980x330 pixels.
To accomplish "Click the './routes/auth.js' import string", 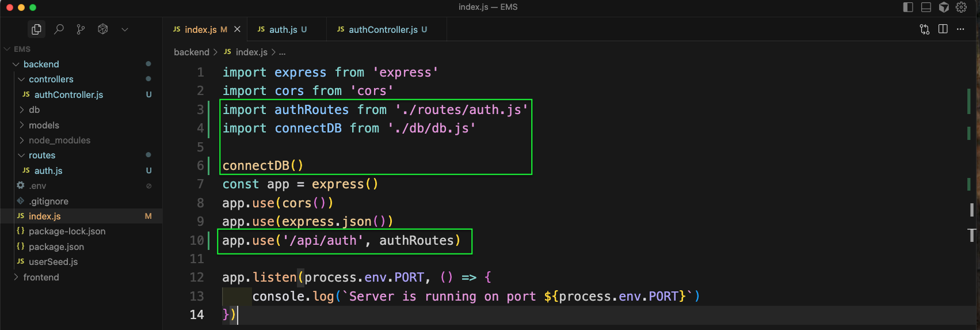I will [x=462, y=109].
